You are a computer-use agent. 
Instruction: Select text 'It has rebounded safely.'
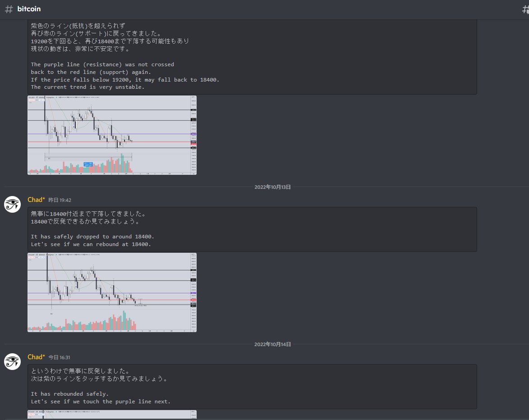[x=70, y=394]
